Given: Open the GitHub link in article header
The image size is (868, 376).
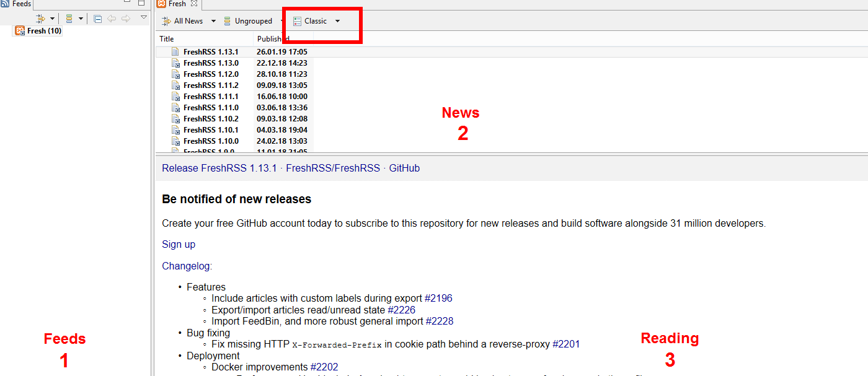Looking at the screenshot, I should coord(404,168).
